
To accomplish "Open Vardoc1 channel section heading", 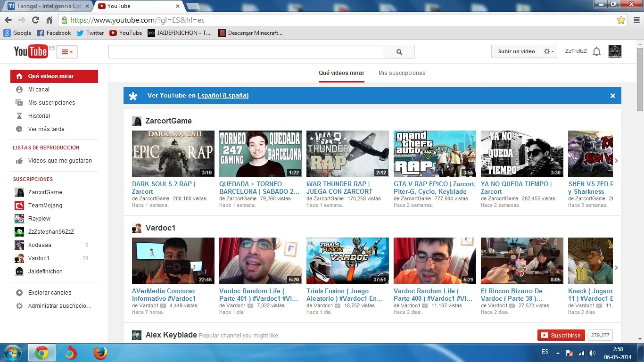I will pos(160,228).
